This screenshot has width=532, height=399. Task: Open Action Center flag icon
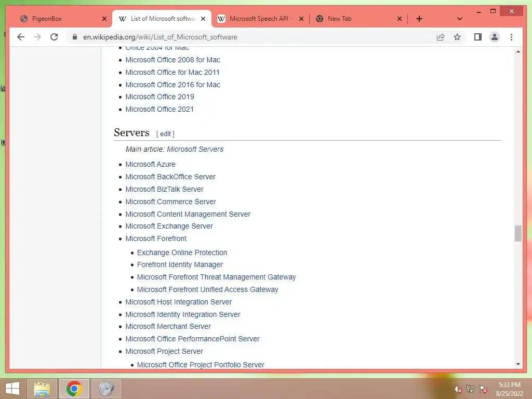click(483, 389)
